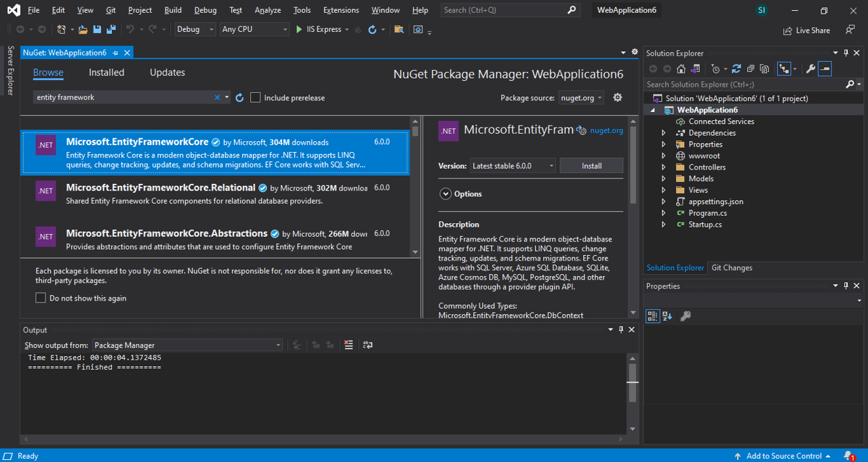Open the Extensions menu

click(341, 10)
